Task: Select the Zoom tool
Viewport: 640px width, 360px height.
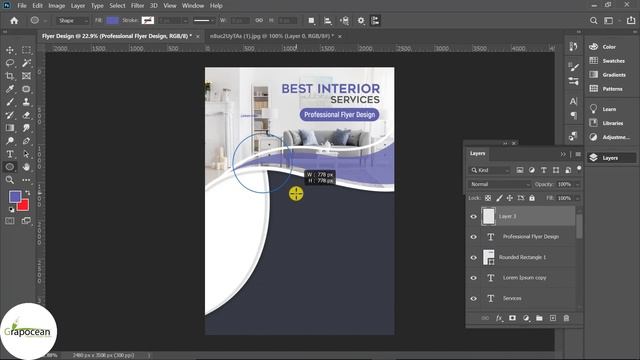Action: [10, 180]
